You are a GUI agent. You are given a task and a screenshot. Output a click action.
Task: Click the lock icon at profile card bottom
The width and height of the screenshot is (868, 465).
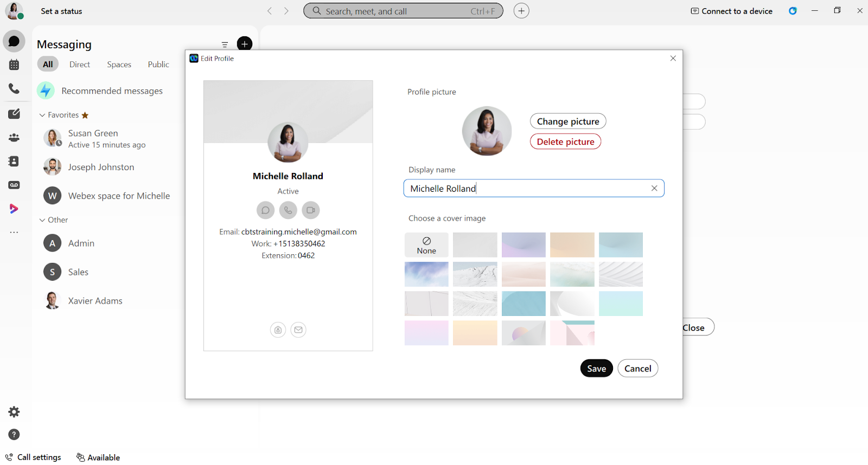point(278,330)
